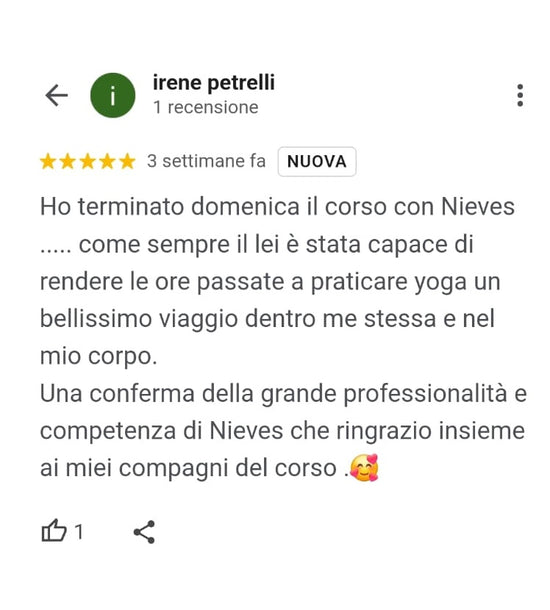Select the first rating star
The image size is (550, 610).
coord(48,161)
